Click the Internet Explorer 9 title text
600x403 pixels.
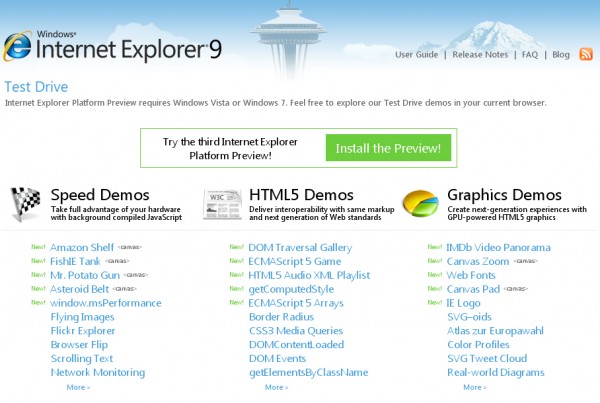tap(129, 50)
